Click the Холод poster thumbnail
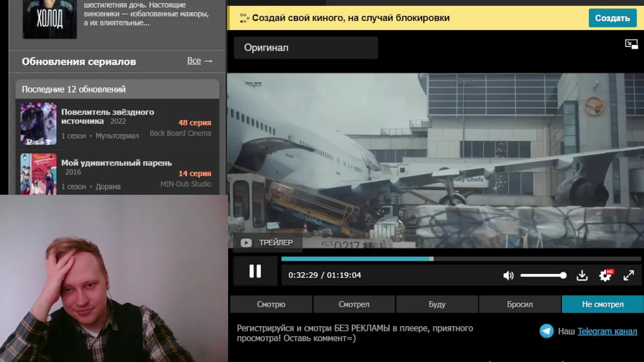 pyautogui.click(x=50, y=19)
